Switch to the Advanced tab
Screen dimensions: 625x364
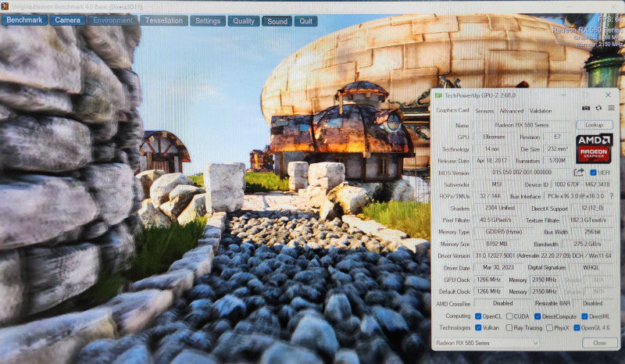[512, 111]
